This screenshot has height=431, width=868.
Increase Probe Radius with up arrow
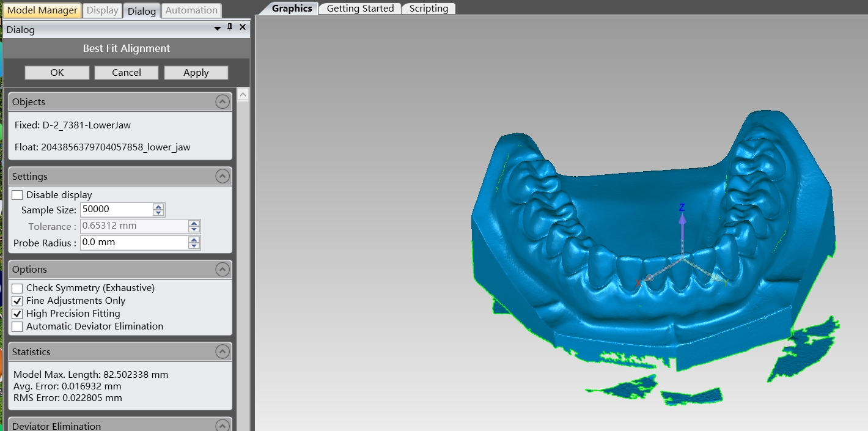(x=194, y=240)
